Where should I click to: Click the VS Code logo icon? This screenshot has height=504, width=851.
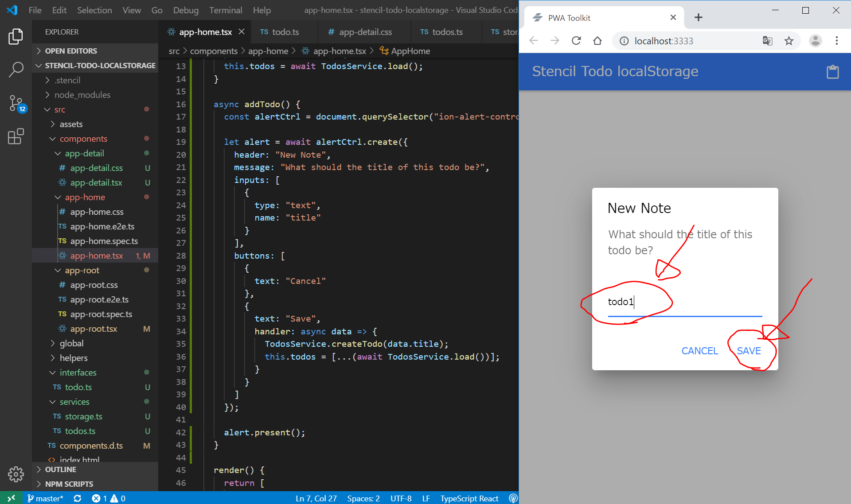(12, 10)
